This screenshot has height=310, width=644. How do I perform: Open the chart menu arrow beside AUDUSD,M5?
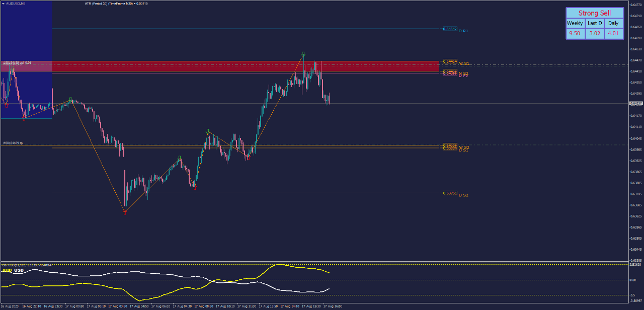pos(4,3)
